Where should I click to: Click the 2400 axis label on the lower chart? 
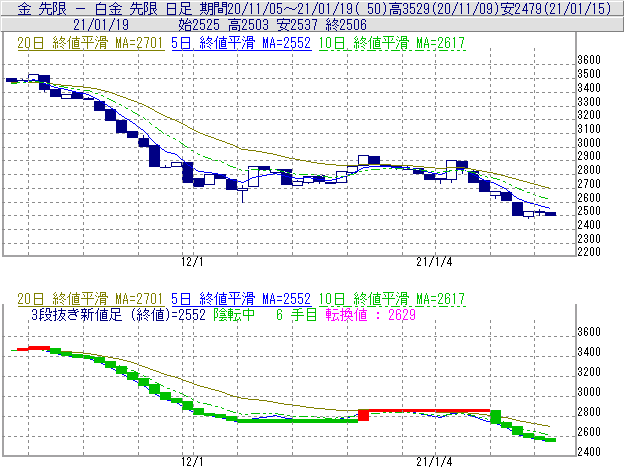coord(589,452)
